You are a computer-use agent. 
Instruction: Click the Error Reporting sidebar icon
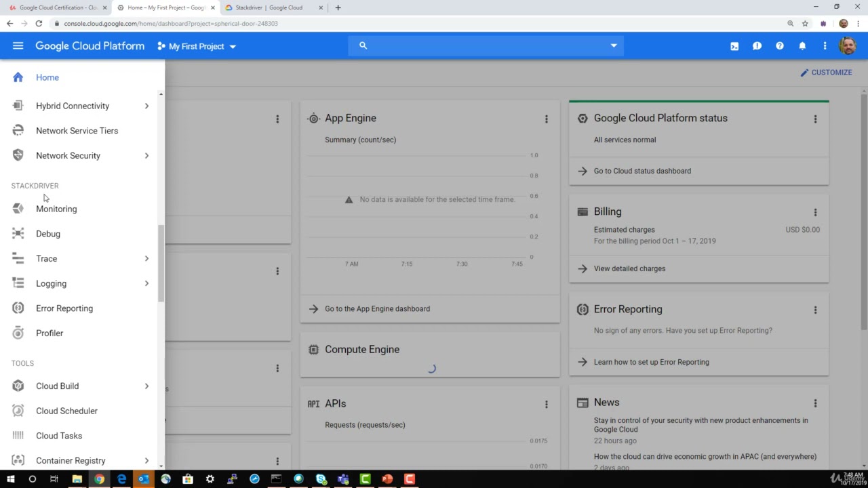point(18,308)
